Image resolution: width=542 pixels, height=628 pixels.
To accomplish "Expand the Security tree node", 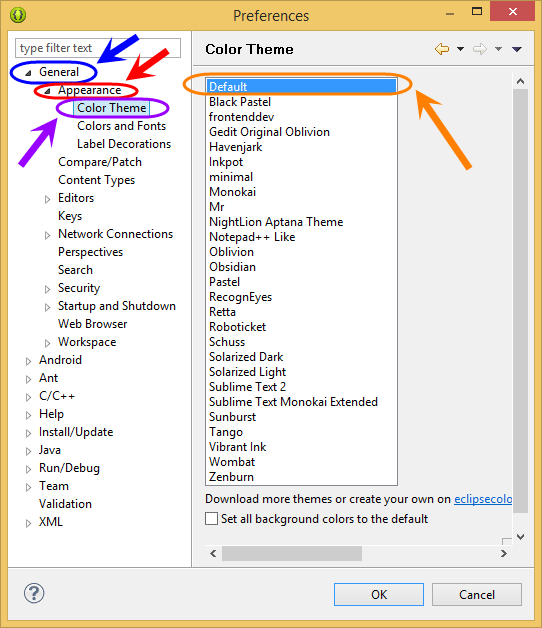I will (x=47, y=289).
